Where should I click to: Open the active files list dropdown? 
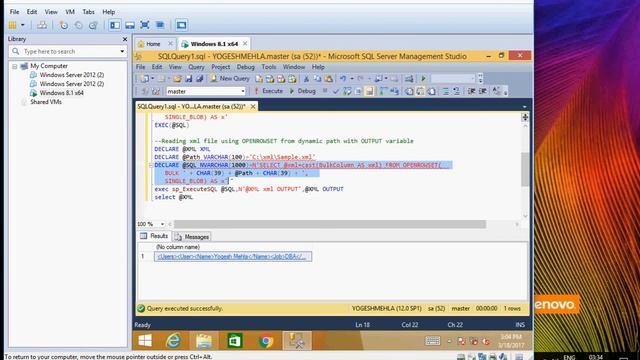point(524,107)
